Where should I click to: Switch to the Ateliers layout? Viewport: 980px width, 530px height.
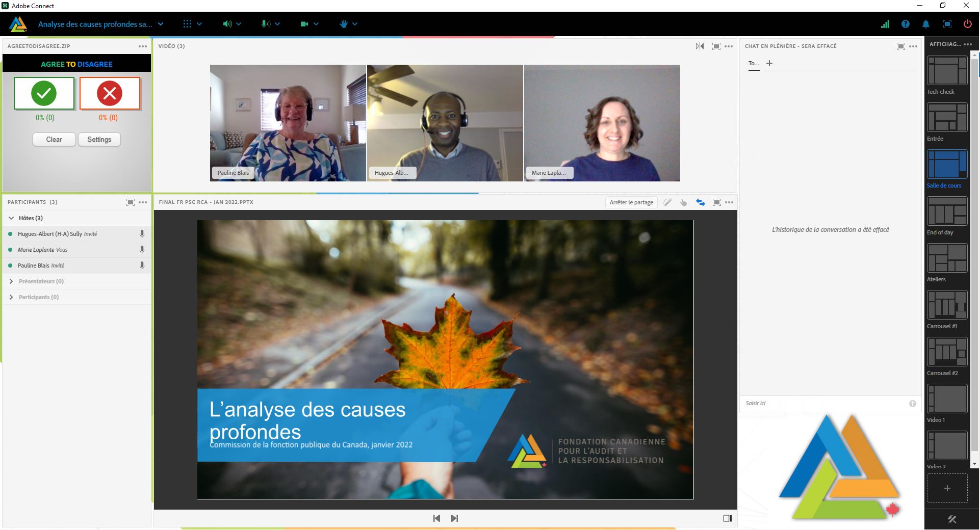(x=947, y=258)
